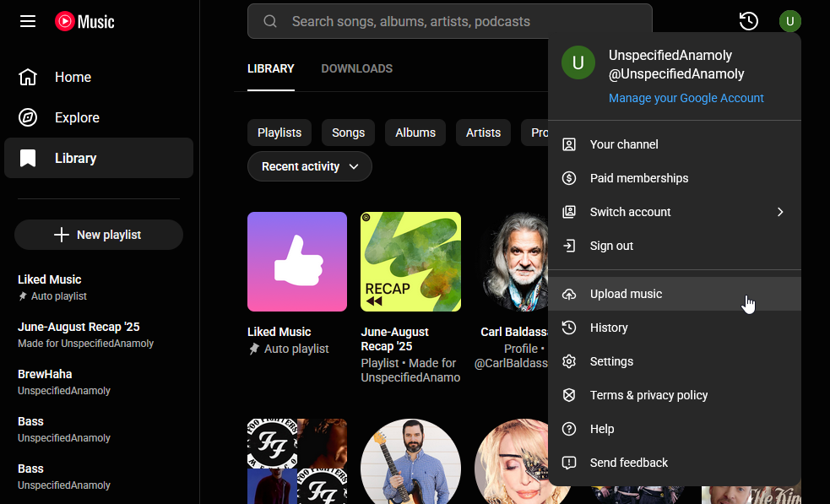This screenshot has width=830, height=504.
Task: Open the YouTube Music logo
Action: coord(84,21)
